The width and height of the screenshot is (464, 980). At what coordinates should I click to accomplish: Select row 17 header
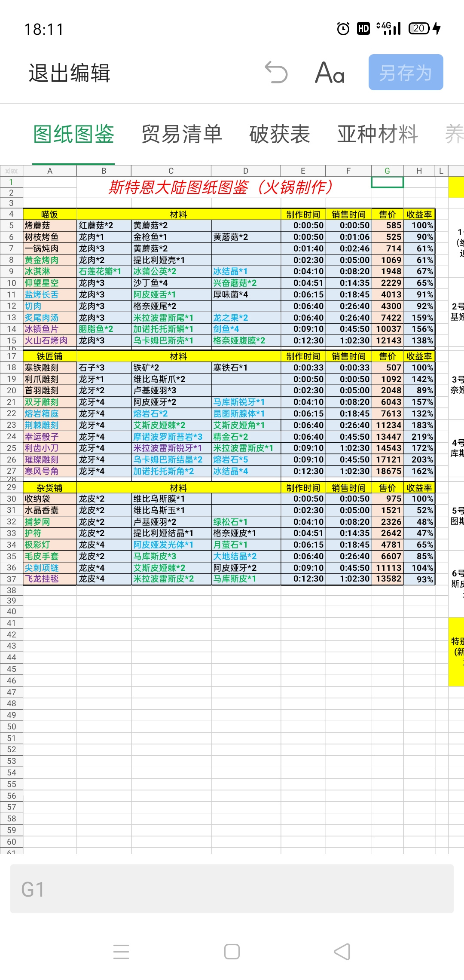click(x=12, y=356)
